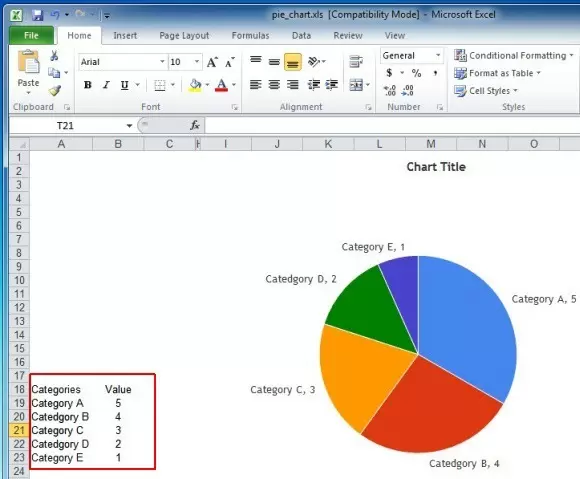Expand the General number format dropdown
This screenshot has height=479, width=580.
point(438,55)
